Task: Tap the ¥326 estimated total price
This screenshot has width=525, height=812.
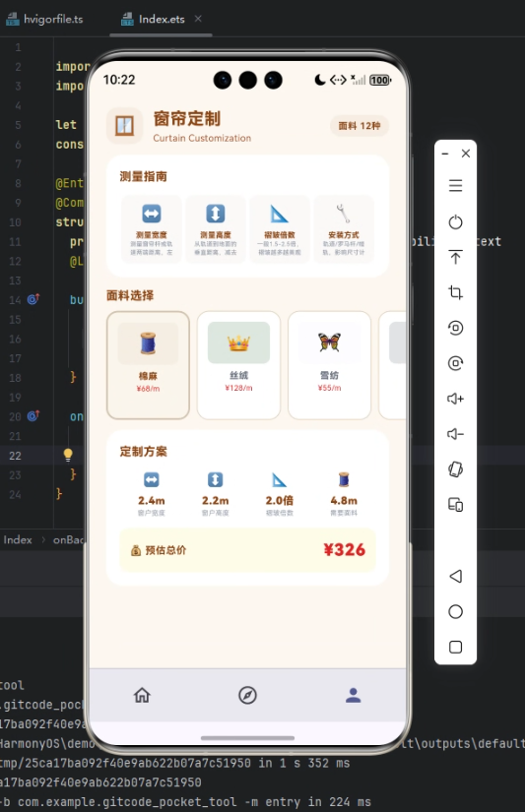Action: tap(345, 549)
